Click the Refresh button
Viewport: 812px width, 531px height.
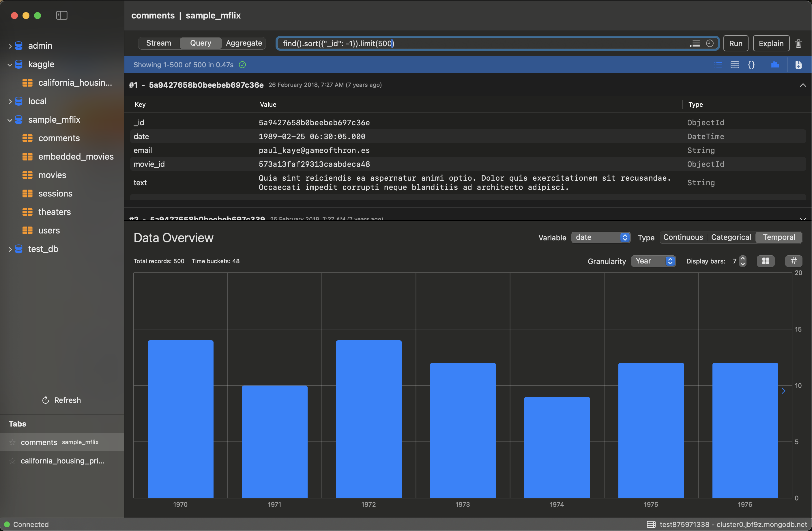(x=61, y=400)
